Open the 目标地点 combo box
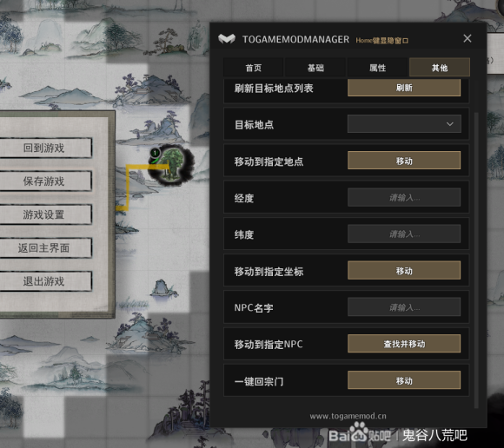Screen dimensions: 504x448 pyautogui.click(x=404, y=124)
